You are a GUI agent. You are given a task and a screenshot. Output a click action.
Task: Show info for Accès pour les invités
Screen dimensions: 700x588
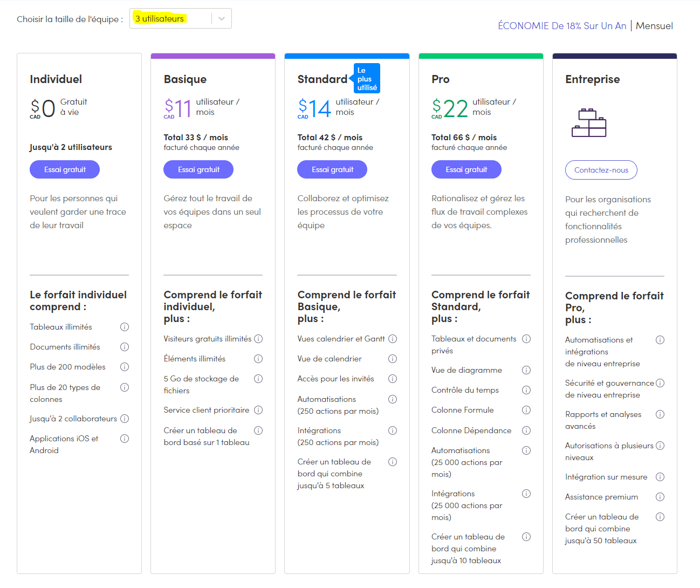point(393,379)
